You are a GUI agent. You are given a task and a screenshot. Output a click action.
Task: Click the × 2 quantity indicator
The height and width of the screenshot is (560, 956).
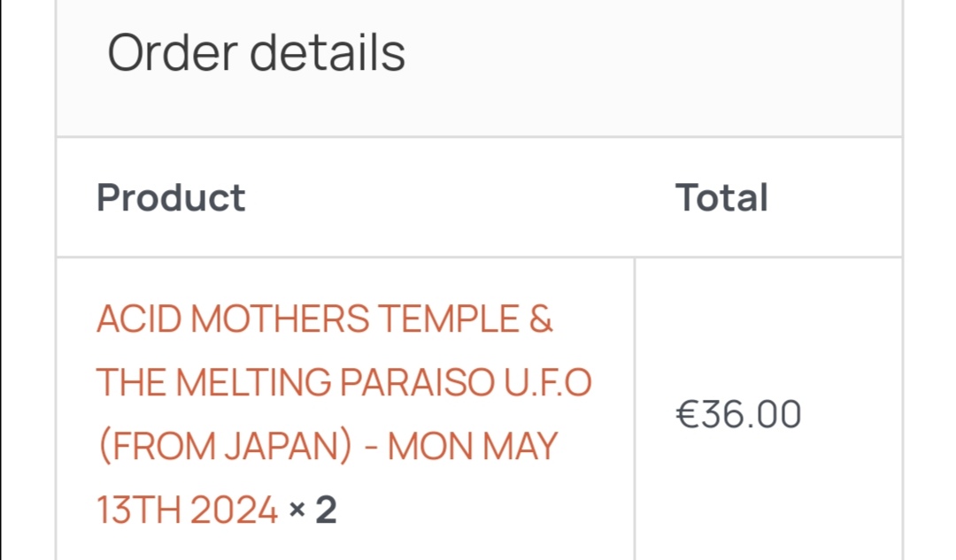(x=313, y=510)
